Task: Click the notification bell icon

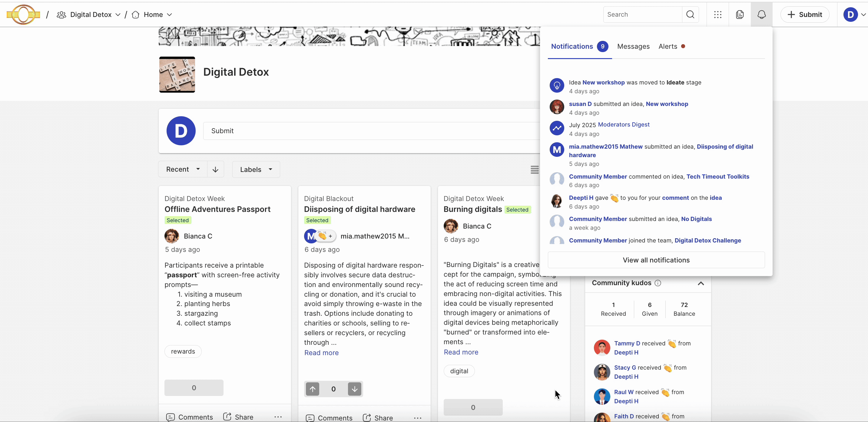Action: [x=761, y=15]
